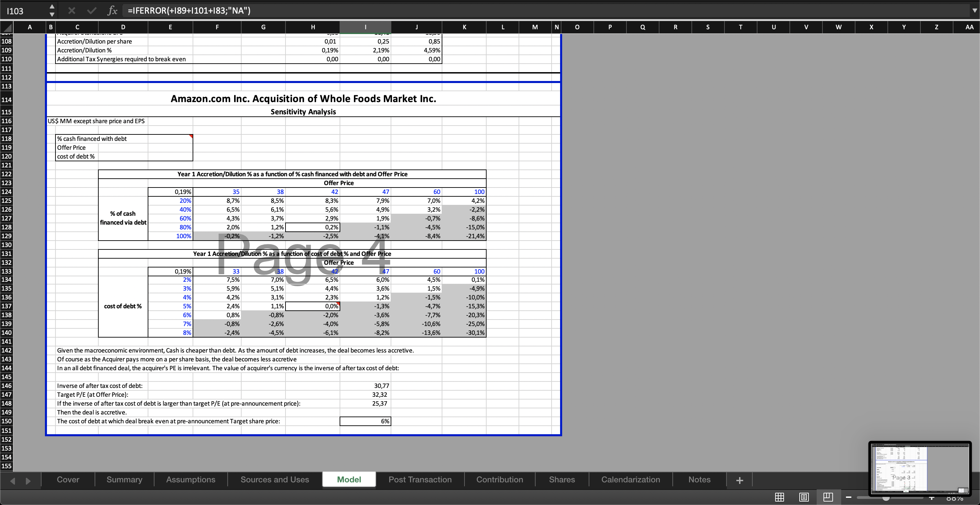
Task: Click the picture-in-picture preview thumbnail
Action: [x=920, y=469]
